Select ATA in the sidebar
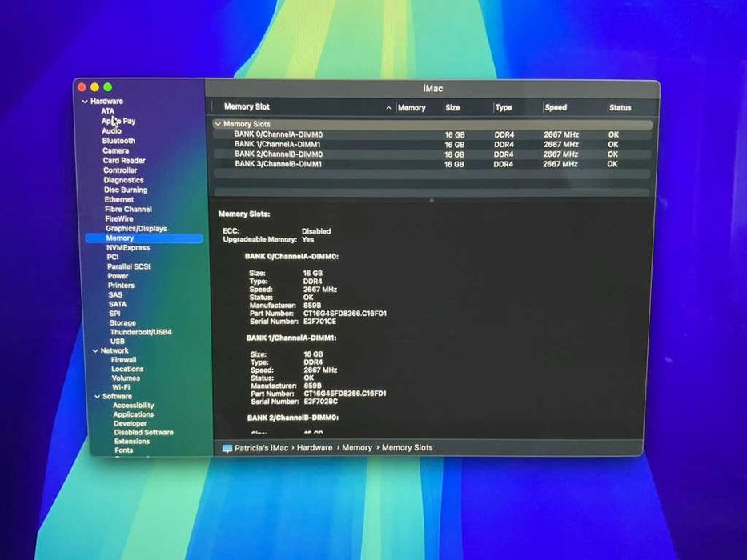The width and height of the screenshot is (747, 560). coord(107,111)
